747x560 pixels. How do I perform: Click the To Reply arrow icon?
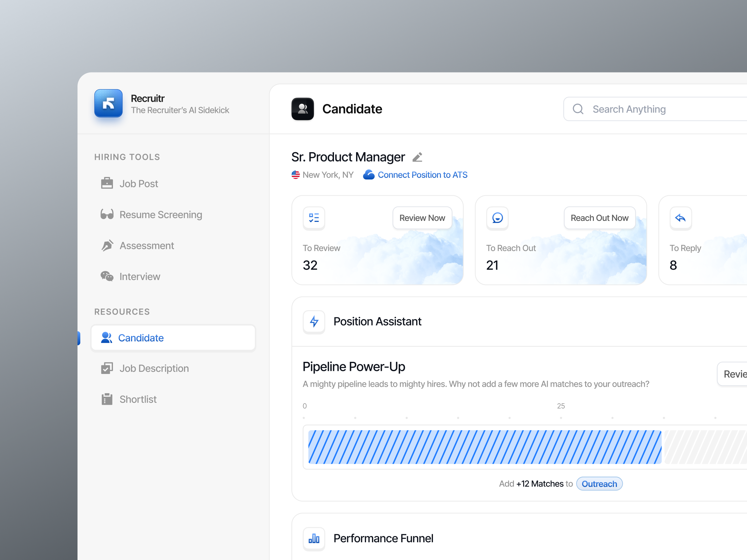point(680,218)
